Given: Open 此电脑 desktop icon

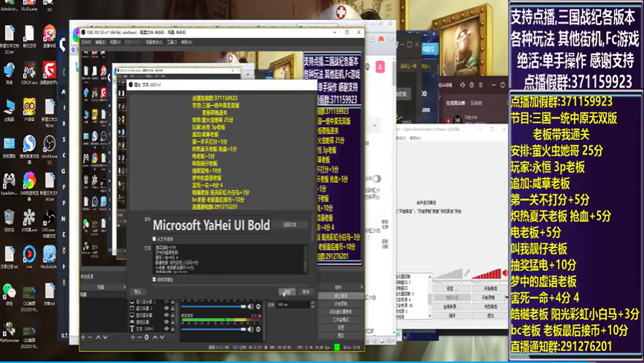Looking at the screenshot, I should point(9,110).
